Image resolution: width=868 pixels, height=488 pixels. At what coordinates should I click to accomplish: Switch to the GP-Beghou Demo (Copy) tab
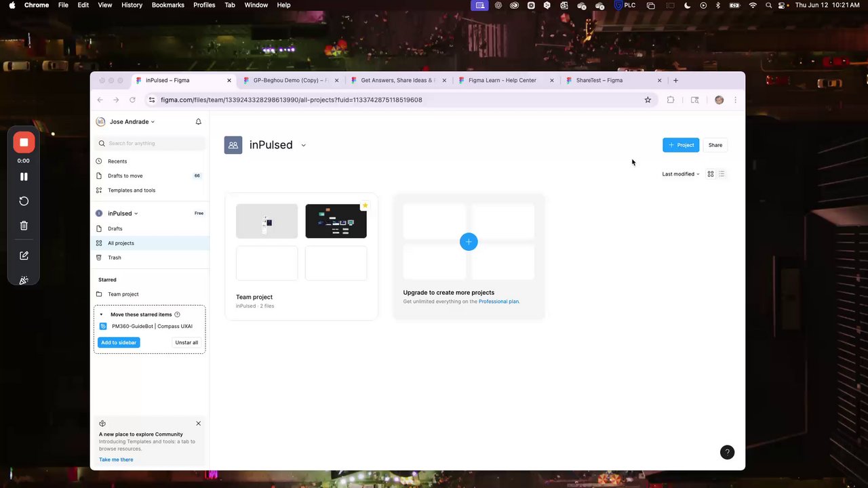click(291, 80)
